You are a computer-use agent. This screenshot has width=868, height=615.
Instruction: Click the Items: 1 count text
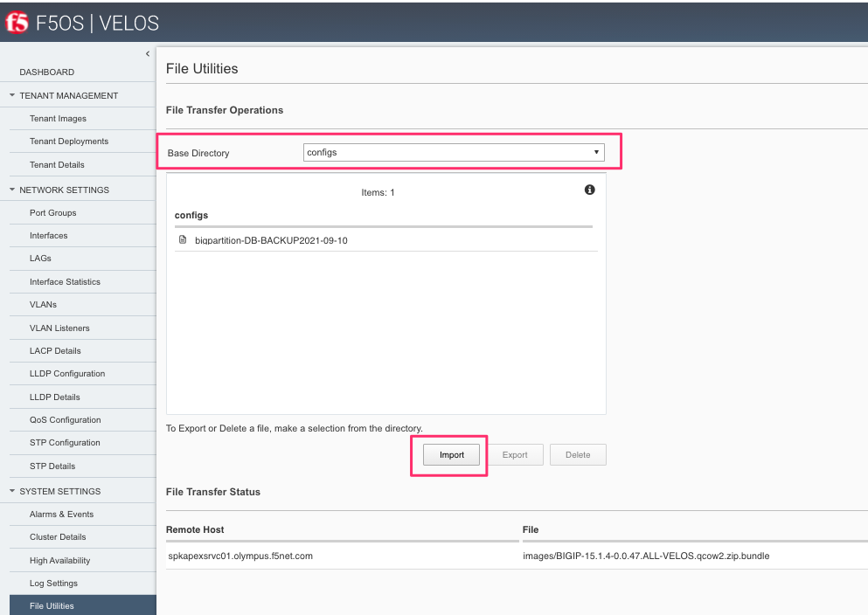pos(378,192)
